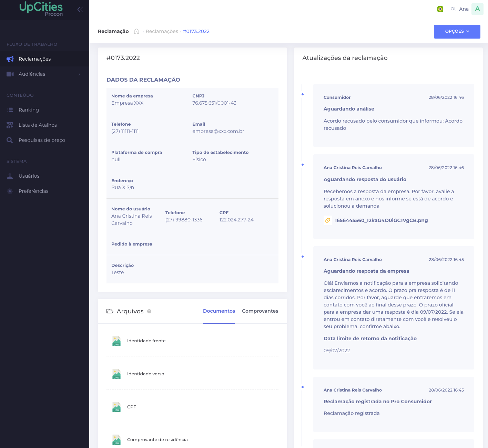Click the CPF value 122.024.277-24

[236, 220]
